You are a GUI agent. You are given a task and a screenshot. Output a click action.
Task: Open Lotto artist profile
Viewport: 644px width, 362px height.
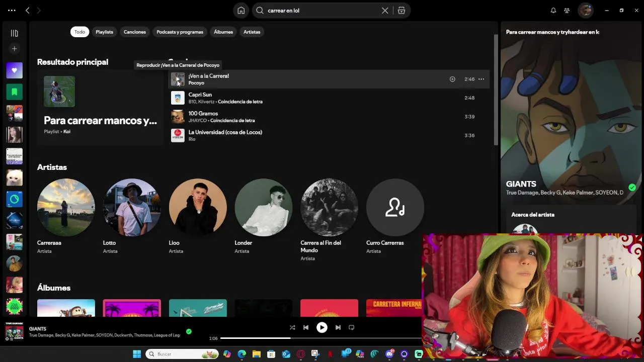coord(132,207)
